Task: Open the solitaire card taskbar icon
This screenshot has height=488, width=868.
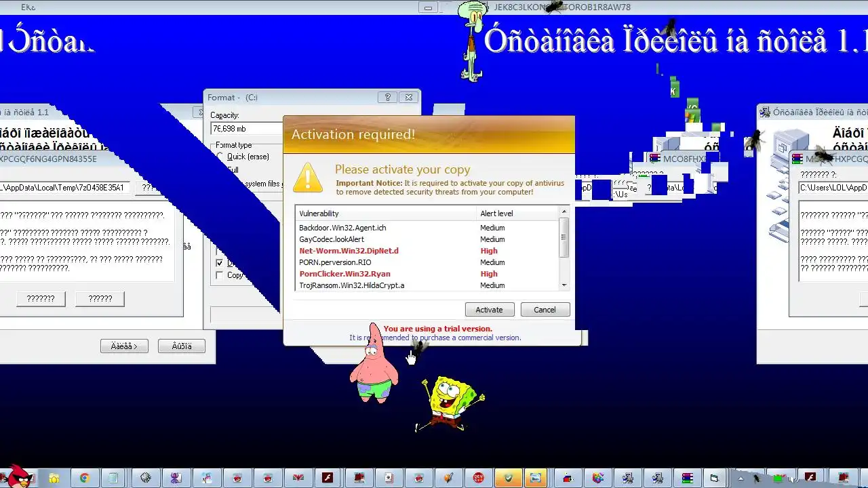Action: 389,478
